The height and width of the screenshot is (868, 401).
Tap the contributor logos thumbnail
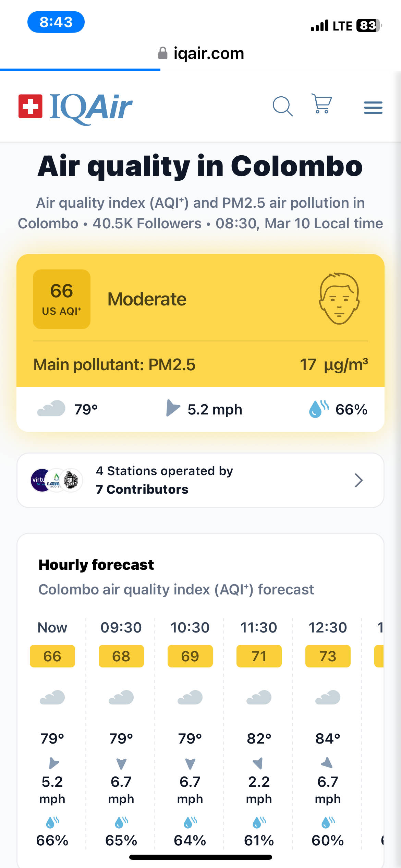click(57, 480)
